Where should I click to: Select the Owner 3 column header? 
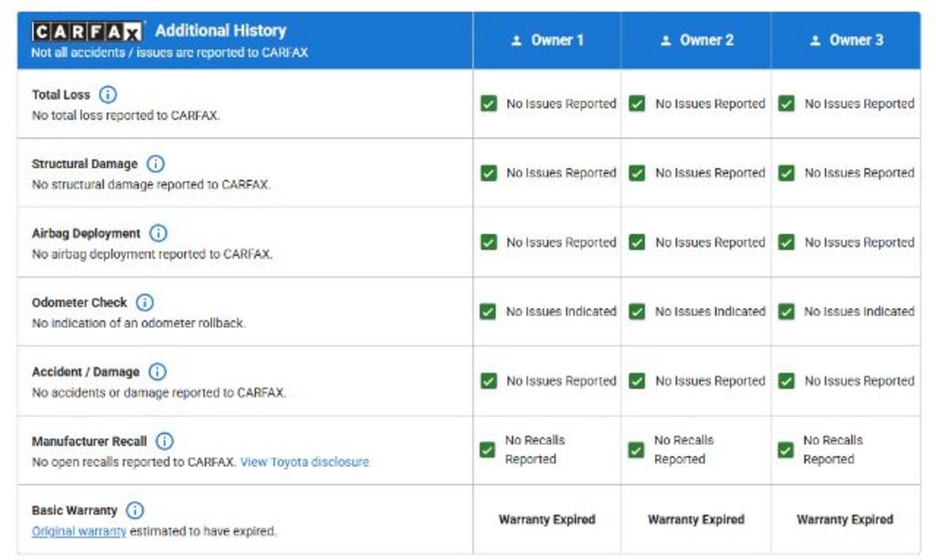tap(846, 40)
